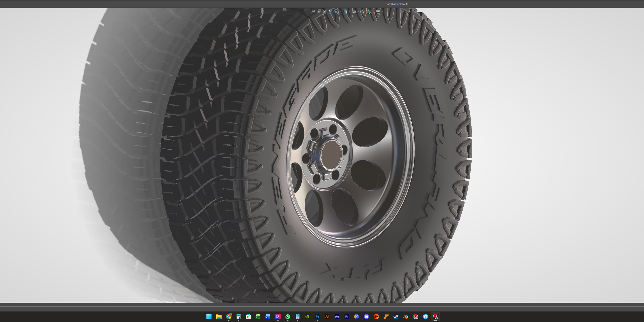Screen dimensions: 644x322
Task: Expand the Hide/Show Items dropdown arrow
Action: tap(359, 12)
